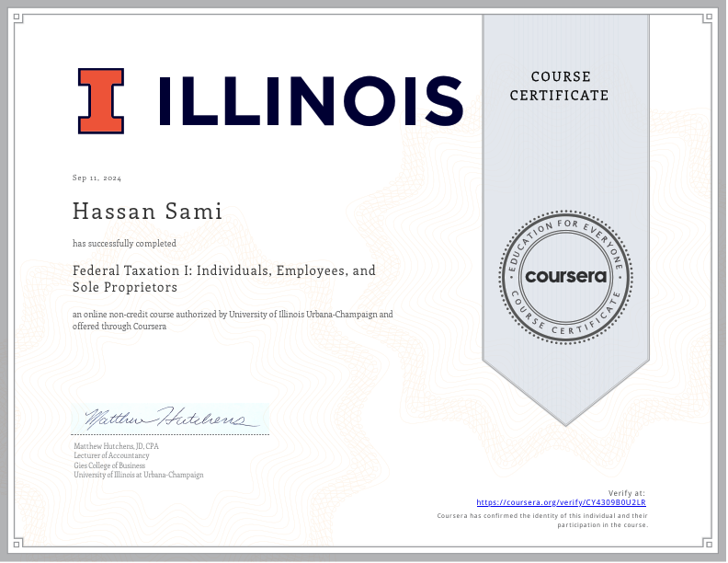Click the 'Verify at:' label
728x563 pixels.
click(626, 493)
